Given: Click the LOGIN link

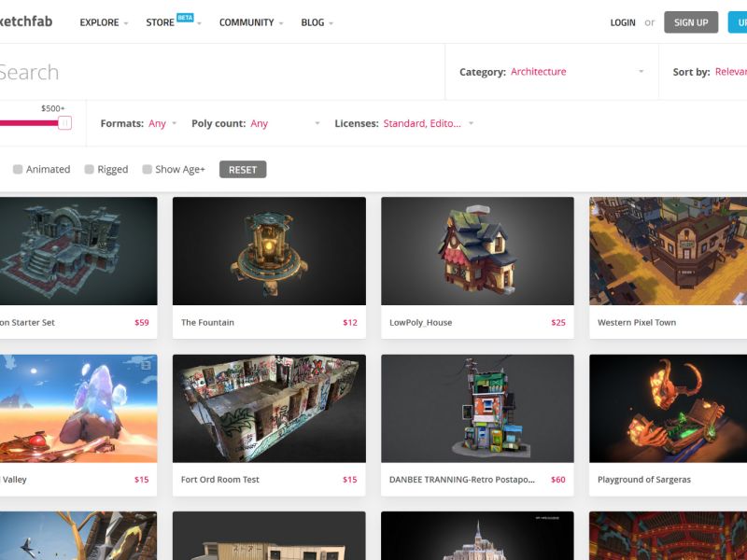Looking at the screenshot, I should pyautogui.click(x=623, y=22).
